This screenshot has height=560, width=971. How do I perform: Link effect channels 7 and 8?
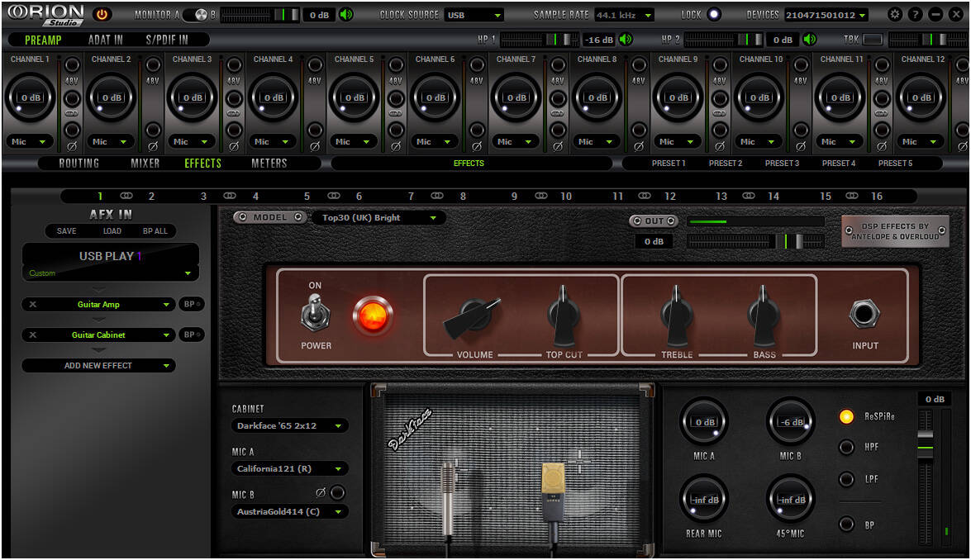[437, 196]
